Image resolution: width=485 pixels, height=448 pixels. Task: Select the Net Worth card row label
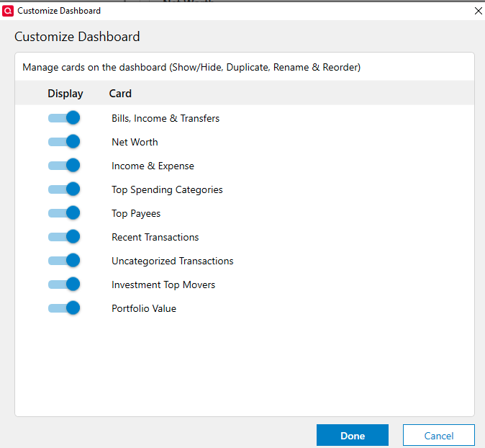(x=135, y=142)
